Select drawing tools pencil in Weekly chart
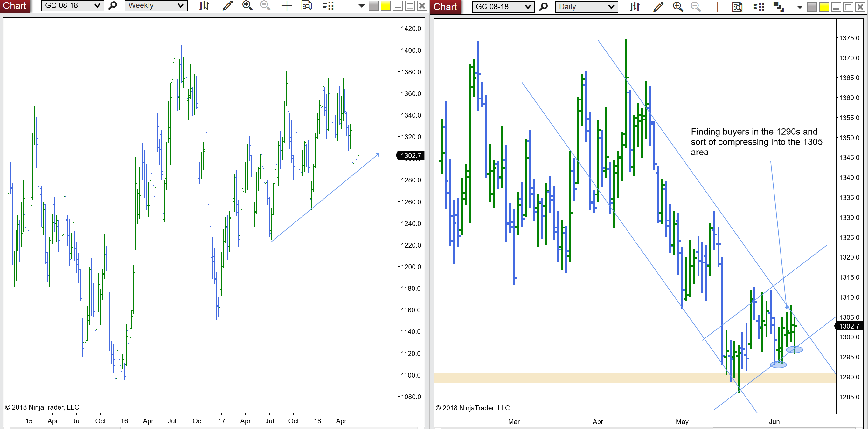This screenshot has width=868, height=429. click(228, 6)
